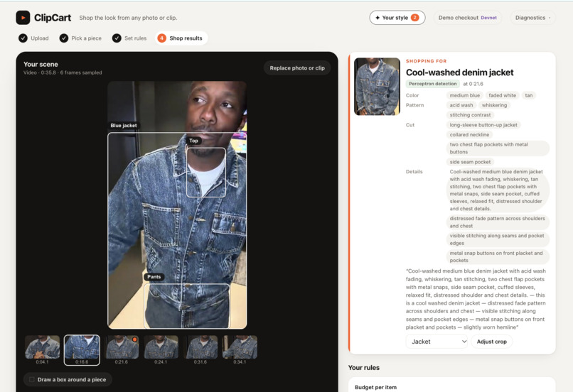Viewport: 573px width, 392px height.
Task: Click the collared neckline tag
Action: click(x=469, y=135)
